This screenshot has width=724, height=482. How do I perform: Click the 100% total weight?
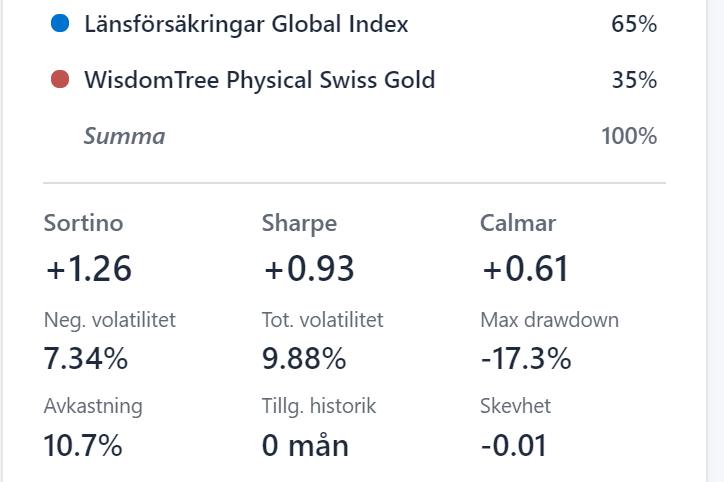629,136
